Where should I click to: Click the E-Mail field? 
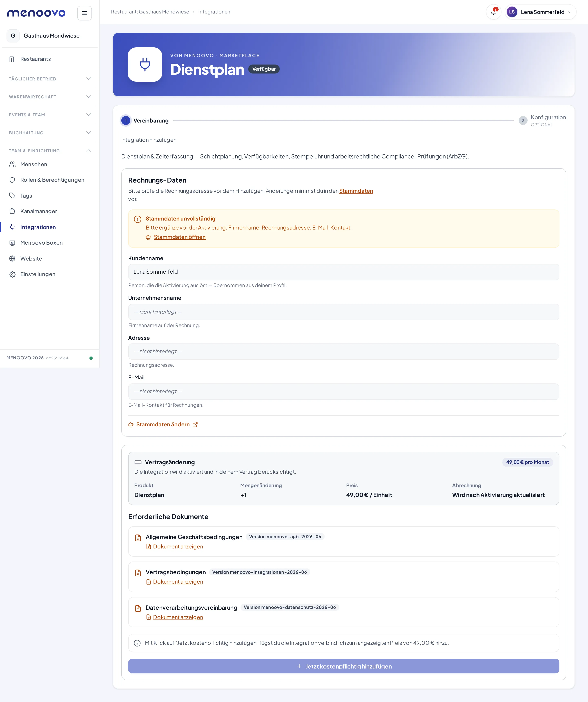coord(344,391)
